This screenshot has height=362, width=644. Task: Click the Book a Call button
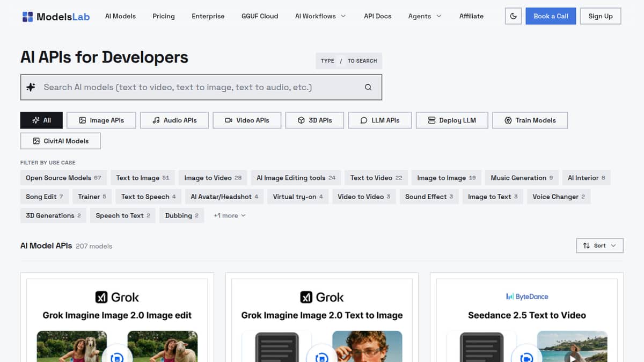click(551, 16)
